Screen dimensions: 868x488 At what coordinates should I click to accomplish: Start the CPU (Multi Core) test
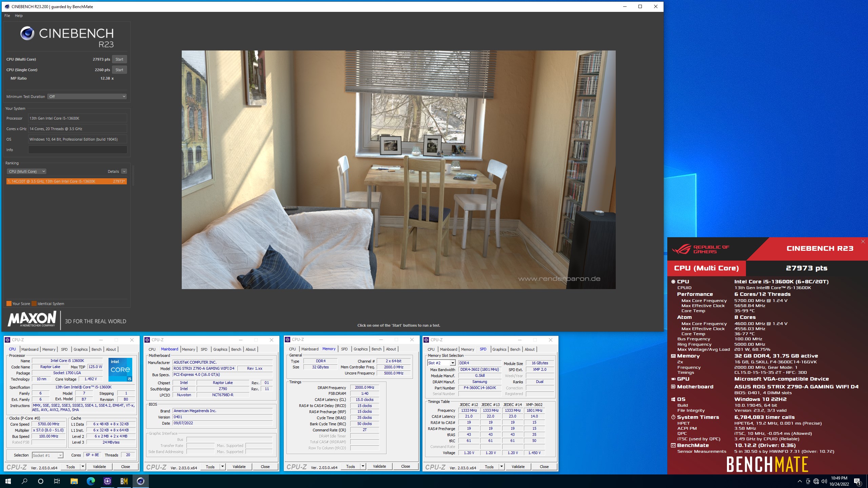tap(119, 59)
